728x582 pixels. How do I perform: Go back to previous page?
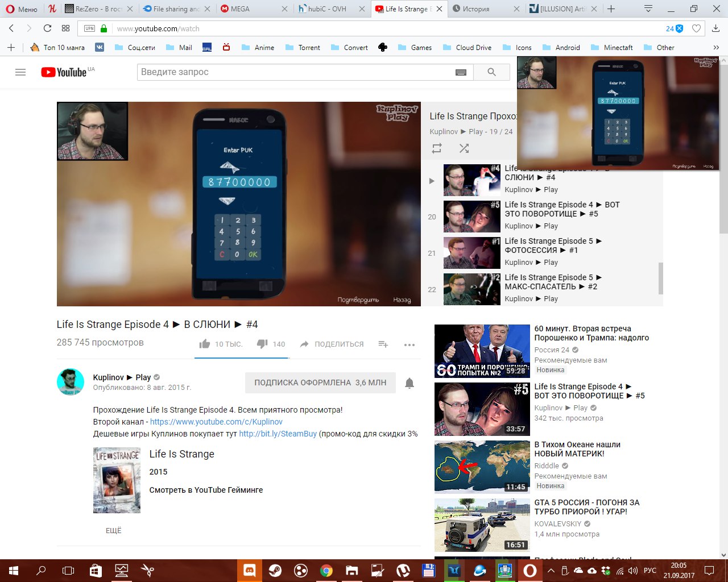click(x=11, y=28)
